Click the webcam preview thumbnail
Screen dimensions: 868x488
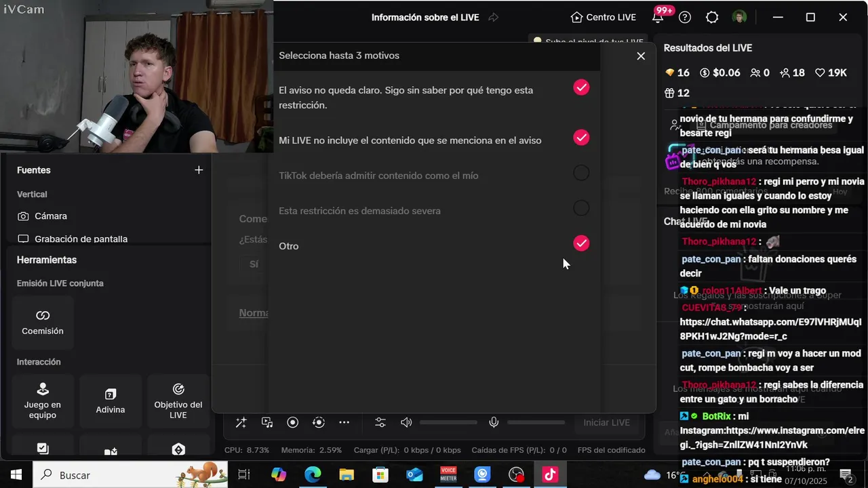pyautogui.click(x=136, y=76)
